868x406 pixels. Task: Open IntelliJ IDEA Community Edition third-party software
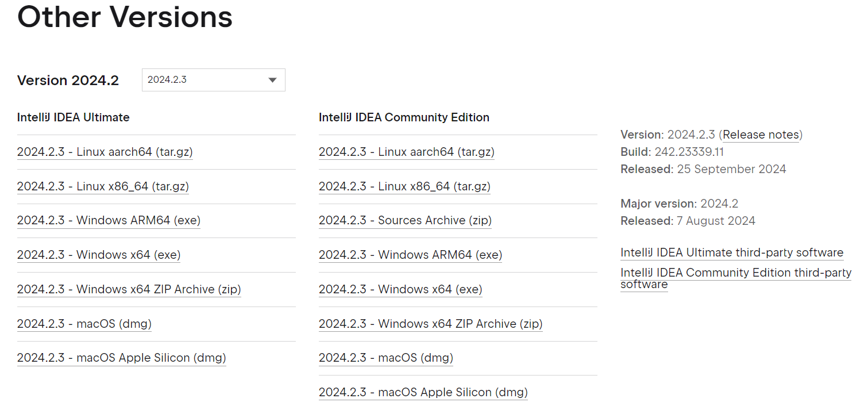coord(735,273)
